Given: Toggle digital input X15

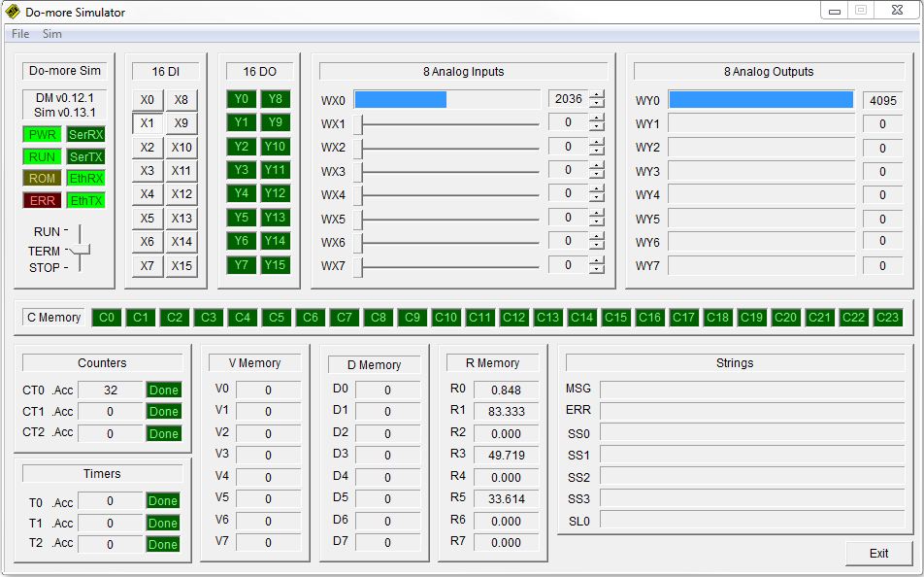Looking at the screenshot, I should tap(181, 266).
